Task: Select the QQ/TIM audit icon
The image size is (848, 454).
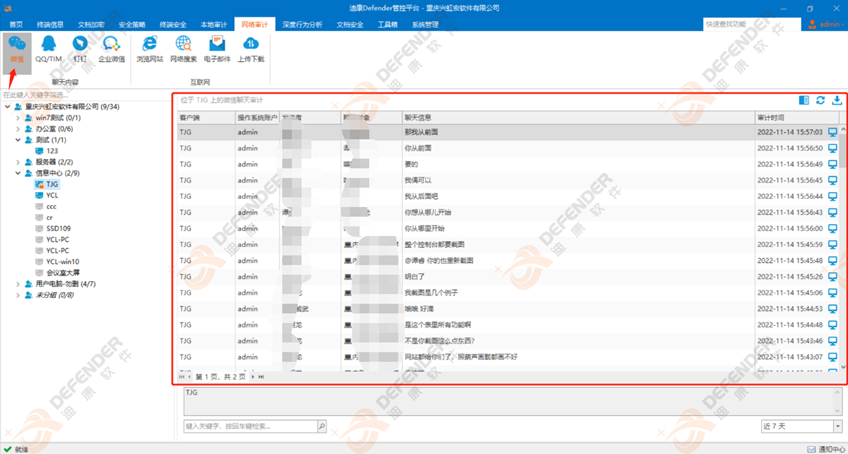Action: click(x=49, y=48)
